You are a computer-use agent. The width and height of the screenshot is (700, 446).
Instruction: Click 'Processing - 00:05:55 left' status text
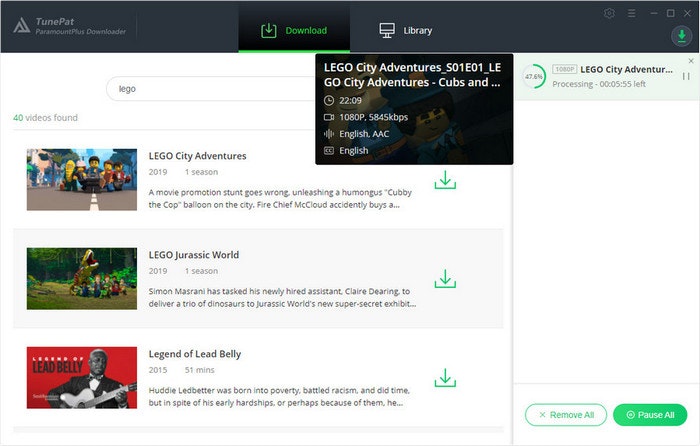point(599,84)
